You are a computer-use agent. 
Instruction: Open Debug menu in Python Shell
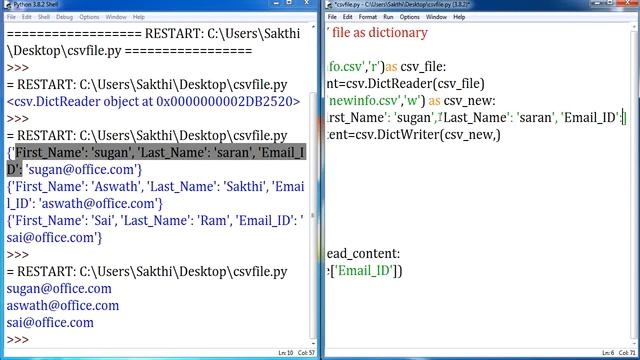[x=64, y=17]
